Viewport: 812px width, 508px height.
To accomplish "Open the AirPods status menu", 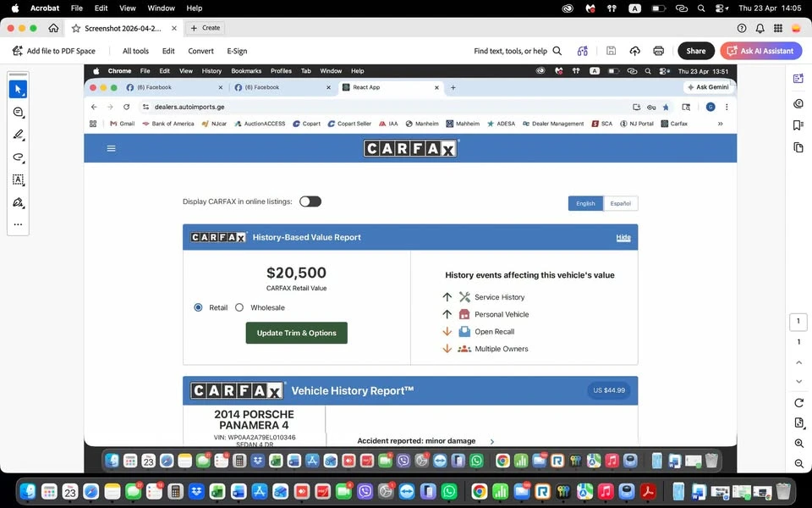I will click(x=612, y=8).
